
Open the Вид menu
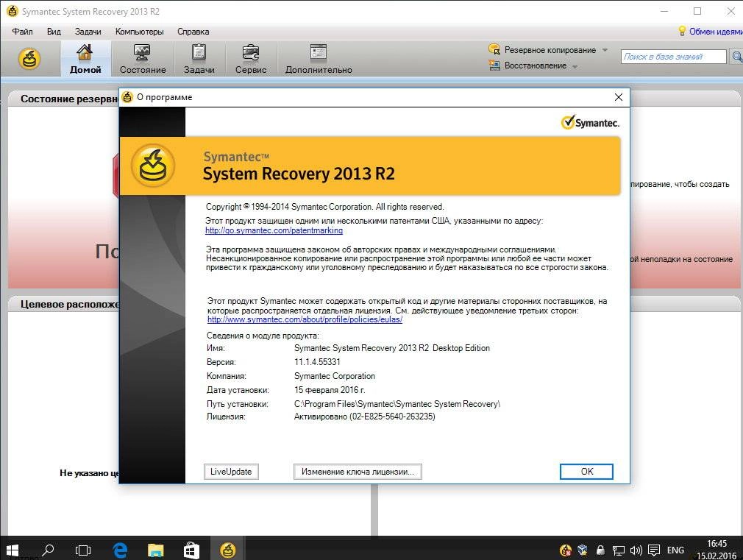tap(54, 32)
